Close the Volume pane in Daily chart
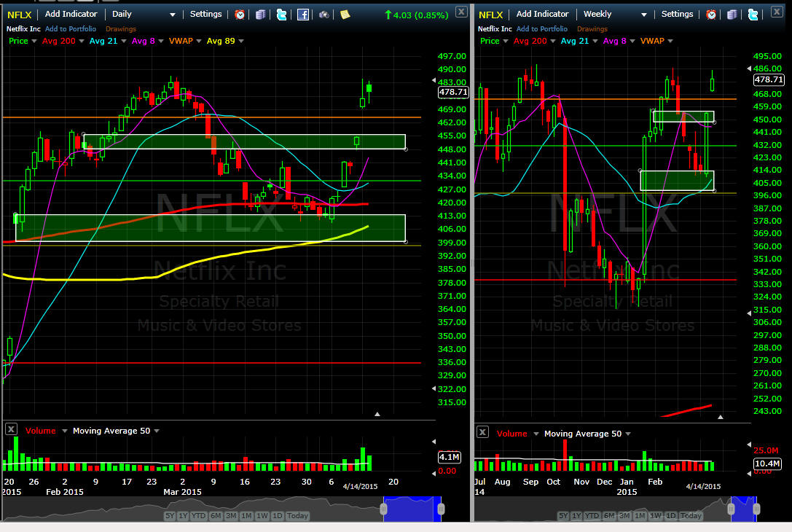Screen dimensions: 792x532 (x=11, y=429)
